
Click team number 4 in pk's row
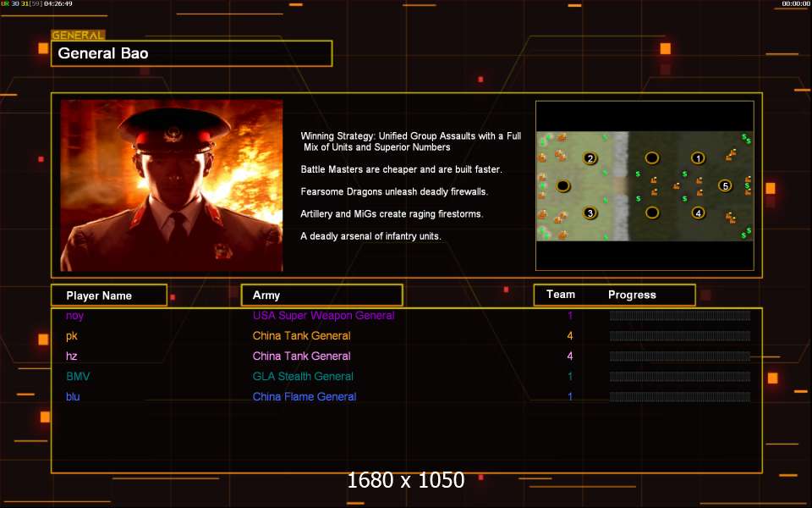pyautogui.click(x=569, y=336)
